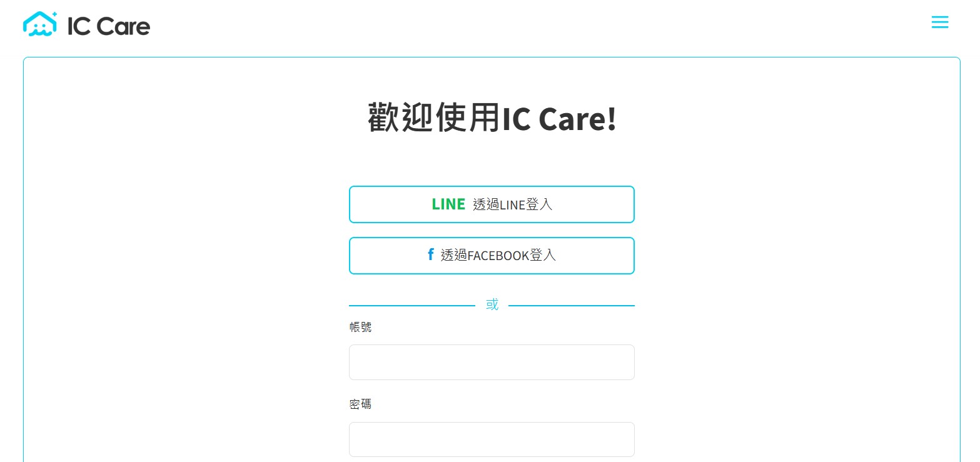This screenshot has width=980, height=462.
Task: Click the 歡迎使用 portion of the heading
Action: tap(435, 118)
